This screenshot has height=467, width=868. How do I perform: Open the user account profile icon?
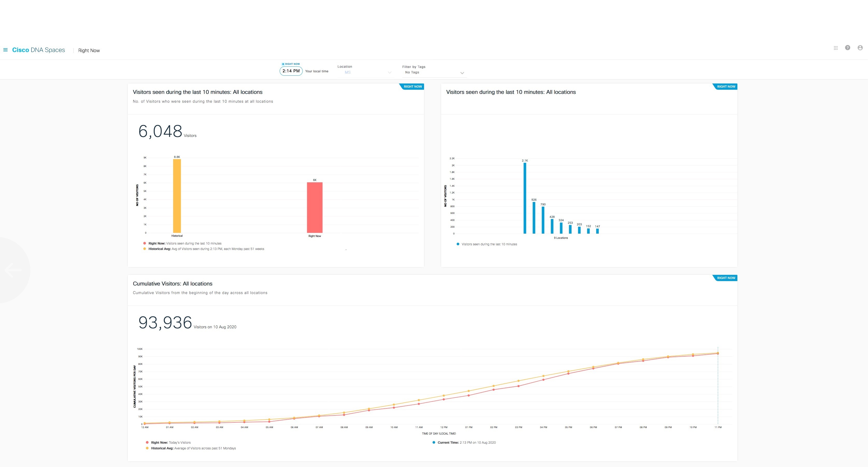[860, 48]
